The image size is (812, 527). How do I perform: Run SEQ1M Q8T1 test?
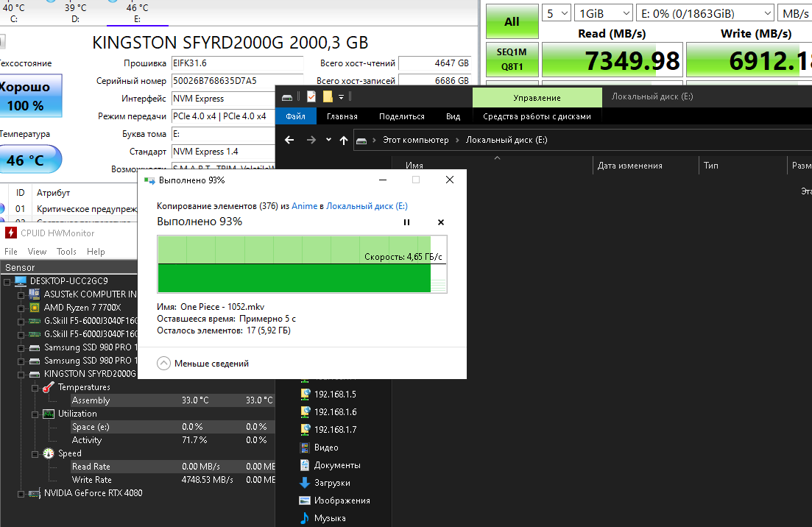512,60
